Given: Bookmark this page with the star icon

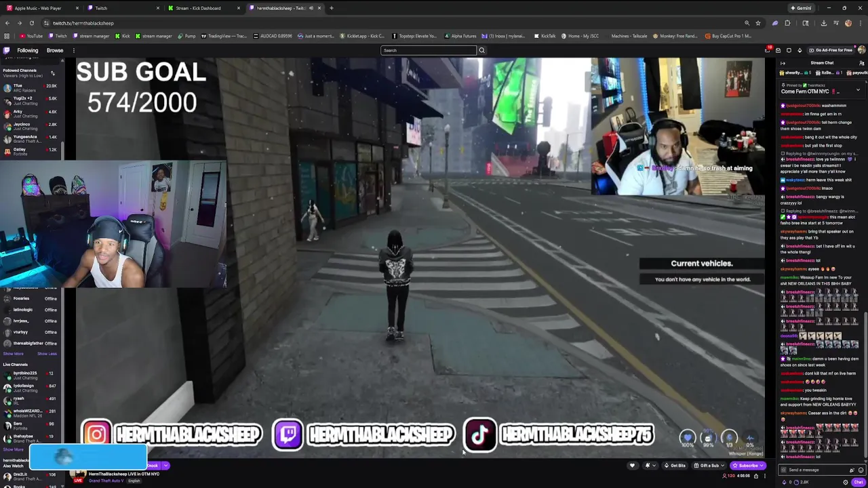Looking at the screenshot, I should pyautogui.click(x=758, y=23).
